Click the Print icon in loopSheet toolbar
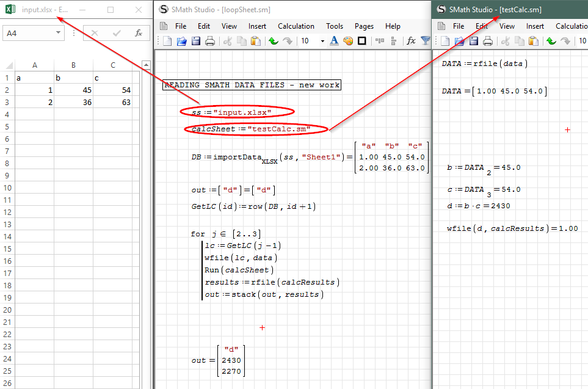Viewport: 588px width, 389px height. [210, 41]
